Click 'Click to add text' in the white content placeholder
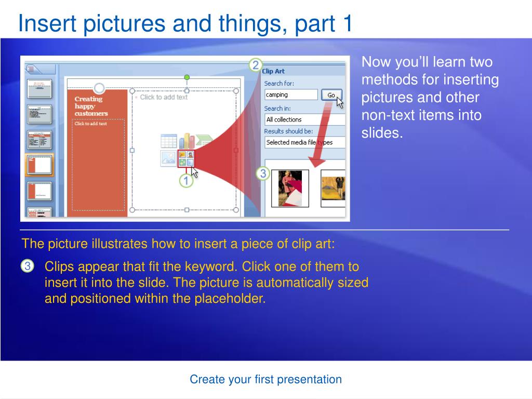 pyautogui.click(x=164, y=97)
